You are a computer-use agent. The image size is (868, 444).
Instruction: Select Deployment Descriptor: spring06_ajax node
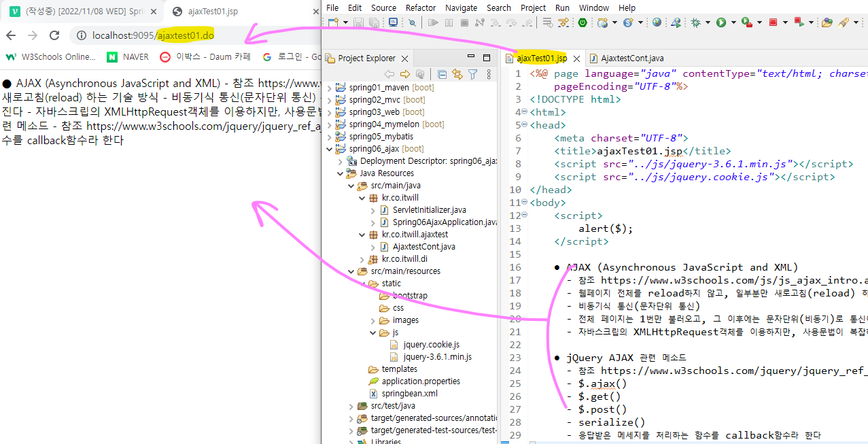click(x=423, y=161)
